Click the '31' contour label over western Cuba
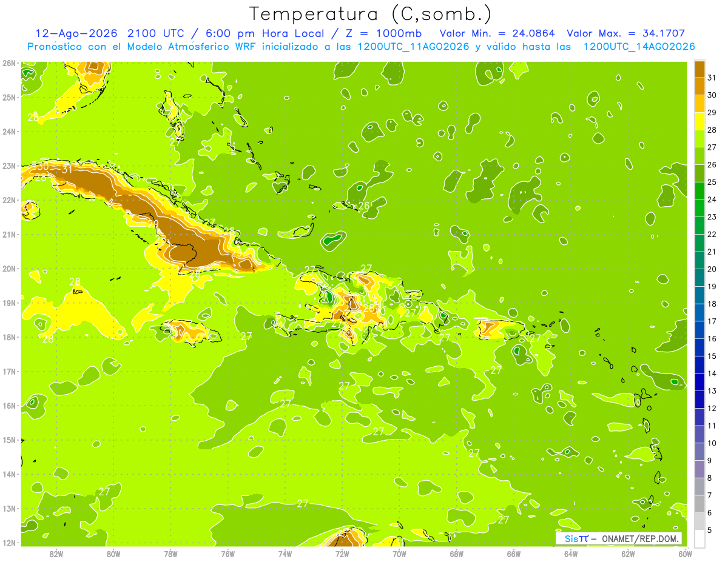 (67, 169)
